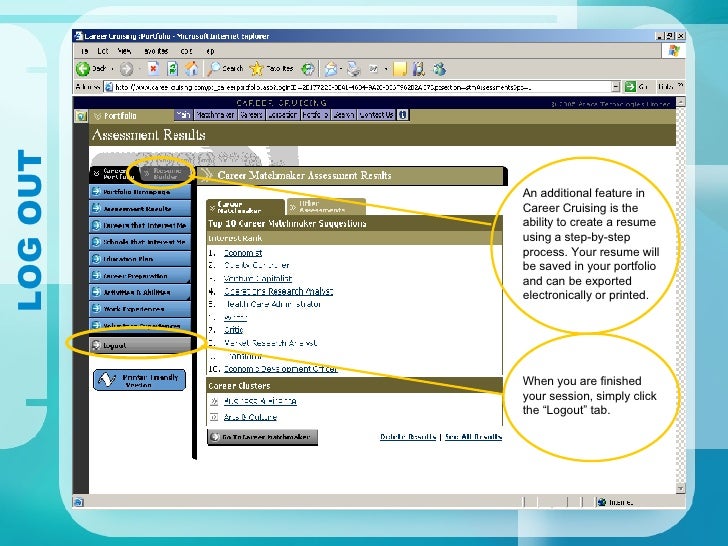Screen dimensions: 728x546
Task: Click the red Stop loading icon
Action: point(153,69)
